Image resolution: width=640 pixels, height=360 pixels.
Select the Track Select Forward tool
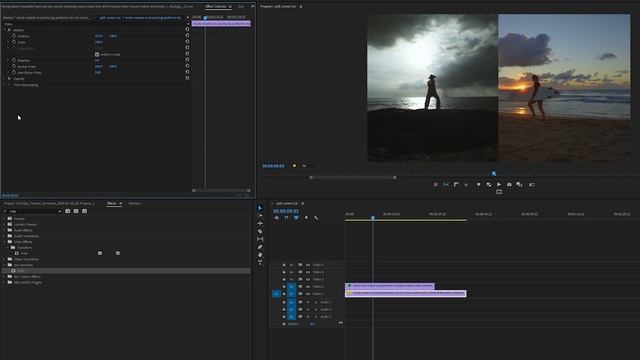[260, 216]
